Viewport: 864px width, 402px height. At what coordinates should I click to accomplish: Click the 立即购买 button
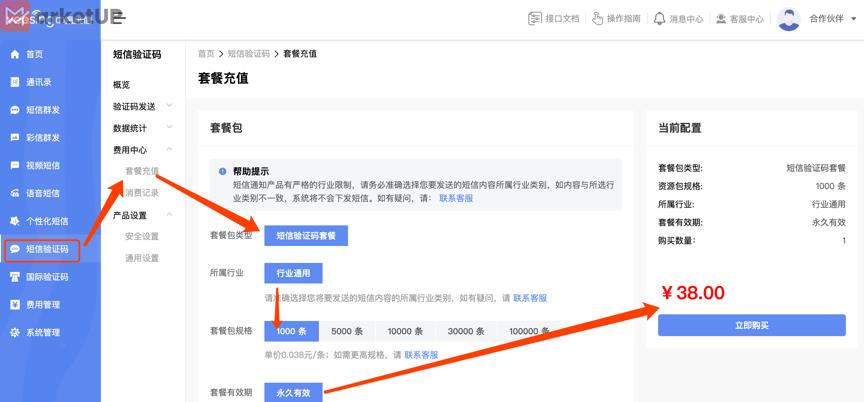[752, 325]
